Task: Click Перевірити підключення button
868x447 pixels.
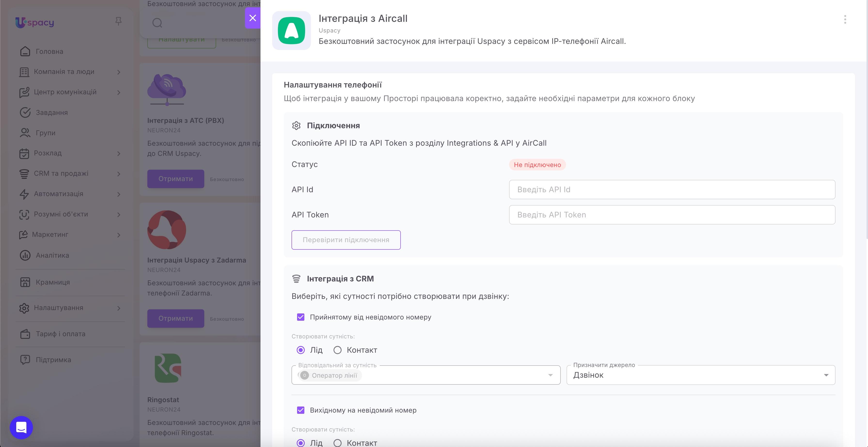Action: [346, 240]
